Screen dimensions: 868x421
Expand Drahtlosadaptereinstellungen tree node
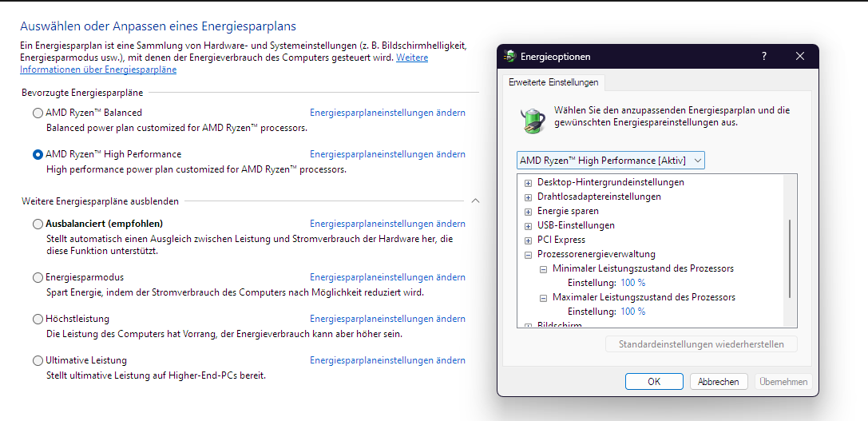[528, 197]
